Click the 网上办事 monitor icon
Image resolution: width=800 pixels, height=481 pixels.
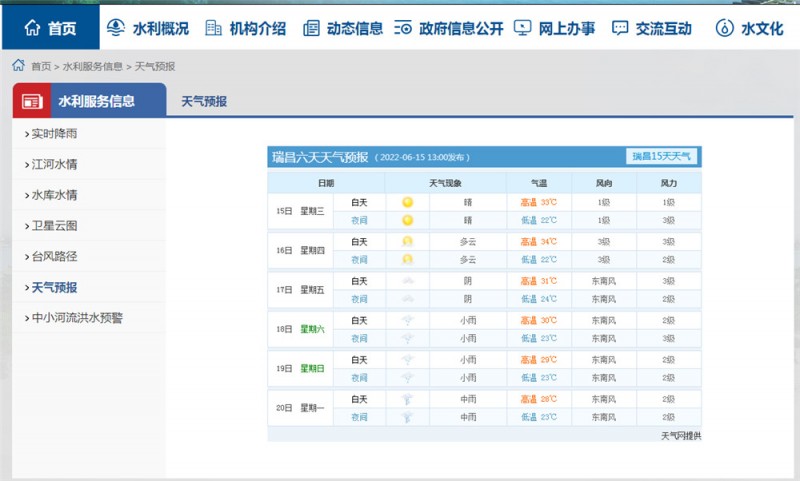(x=522, y=28)
